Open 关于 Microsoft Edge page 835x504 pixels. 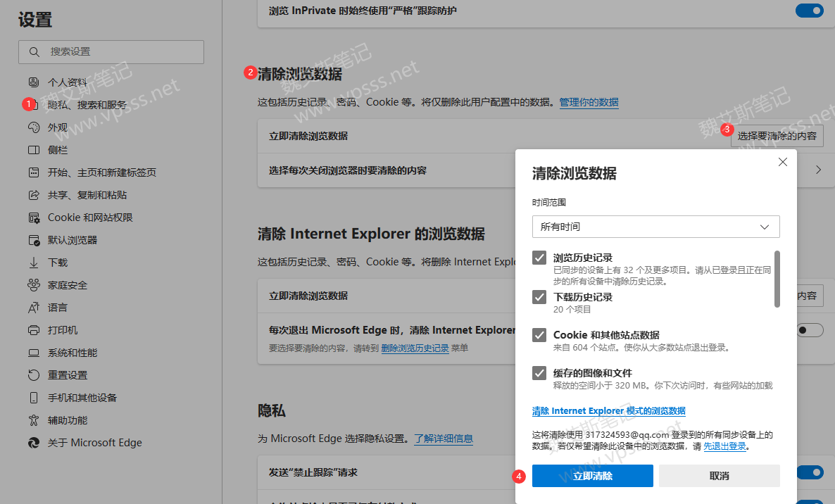coord(95,443)
